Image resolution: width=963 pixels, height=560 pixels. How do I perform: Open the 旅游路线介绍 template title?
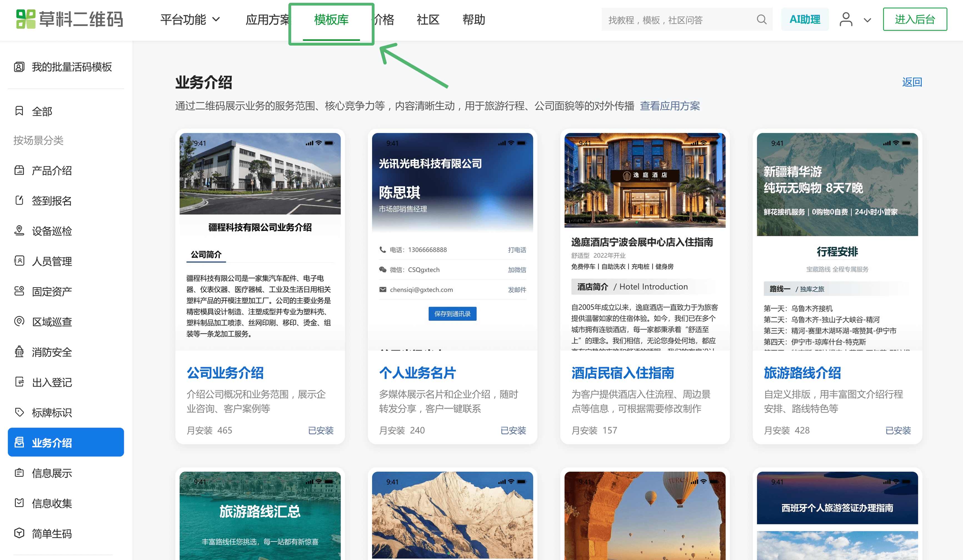click(802, 373)
